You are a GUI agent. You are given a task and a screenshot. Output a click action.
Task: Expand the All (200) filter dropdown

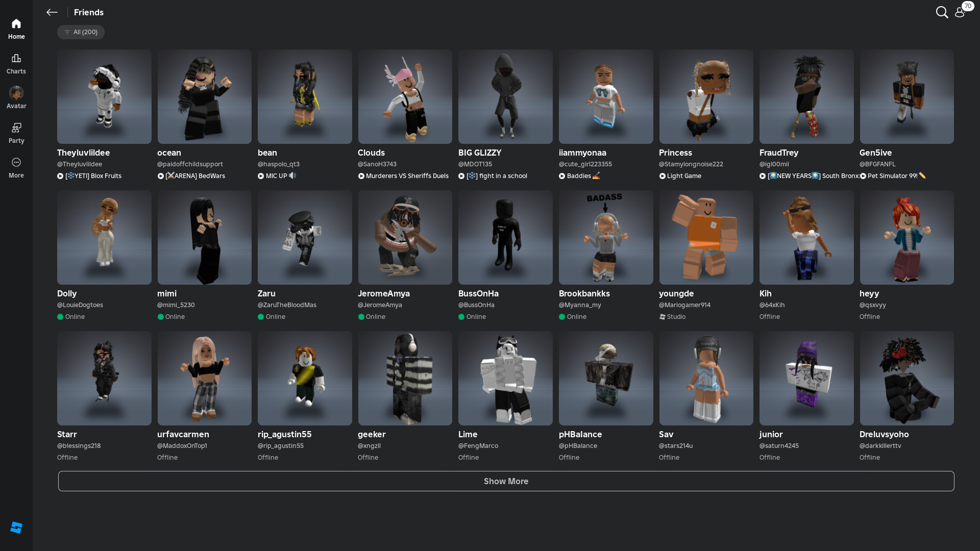tap(81, 32)
